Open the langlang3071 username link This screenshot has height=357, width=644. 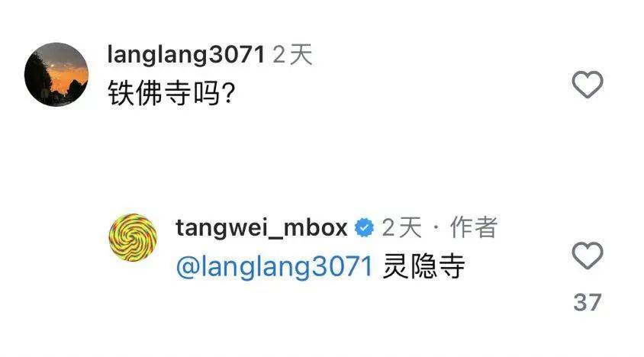pyautogui.click(x=185, y=55)
